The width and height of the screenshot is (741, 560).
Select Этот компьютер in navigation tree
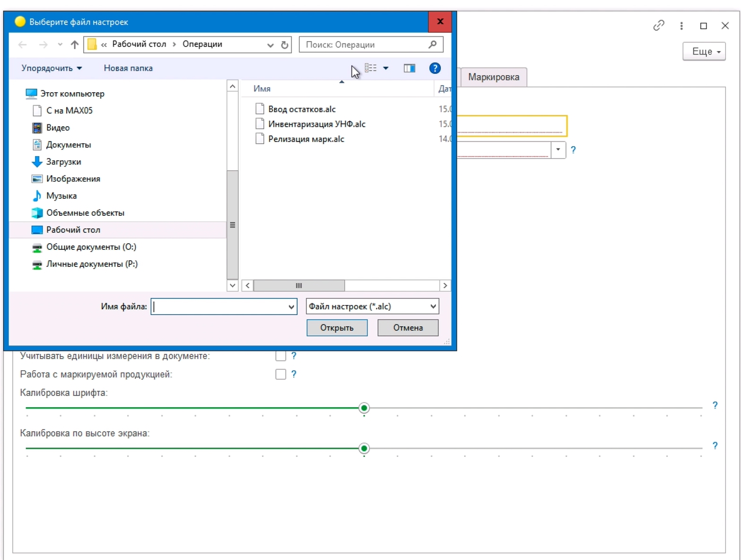tap(65, 94)
